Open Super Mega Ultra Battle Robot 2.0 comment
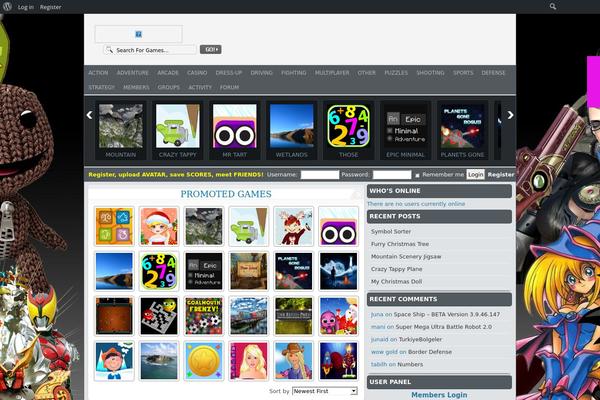 click(x=443, y=327)
